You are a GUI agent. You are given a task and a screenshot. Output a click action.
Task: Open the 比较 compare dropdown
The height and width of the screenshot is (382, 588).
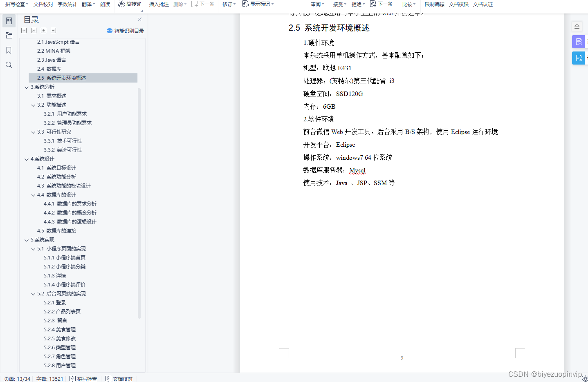point(408,4)
